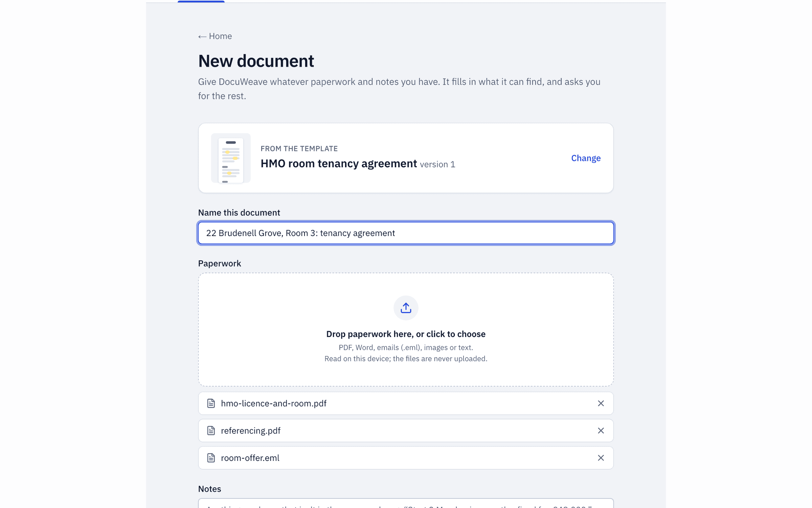Click the file icon beside room-offer.eml
812x508 pixels.
pyautogui.click(x=211, y=458)
